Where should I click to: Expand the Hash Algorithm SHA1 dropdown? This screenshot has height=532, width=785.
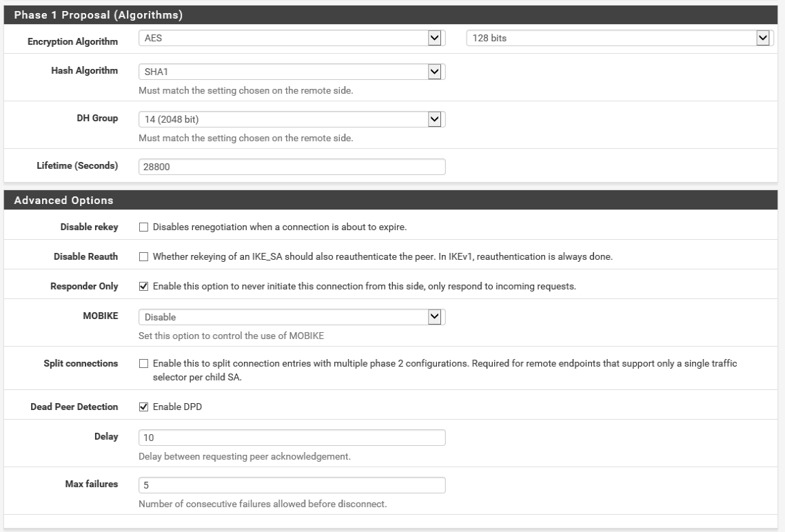click(292, 71)
